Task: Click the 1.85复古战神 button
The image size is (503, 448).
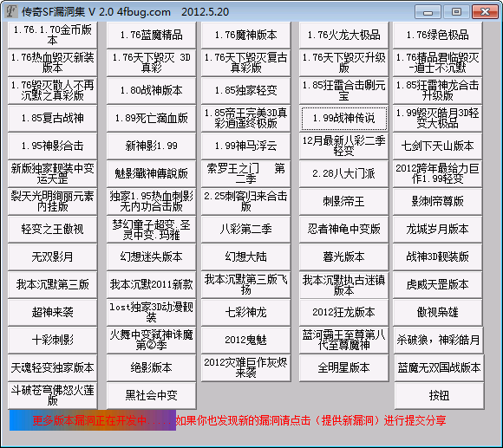Action: [x=53, y=118]
